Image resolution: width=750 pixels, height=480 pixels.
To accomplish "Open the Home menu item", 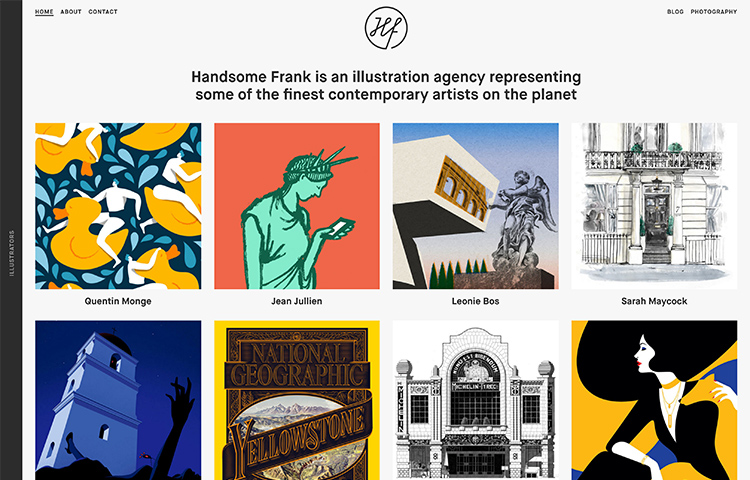I will coord(44,11).
